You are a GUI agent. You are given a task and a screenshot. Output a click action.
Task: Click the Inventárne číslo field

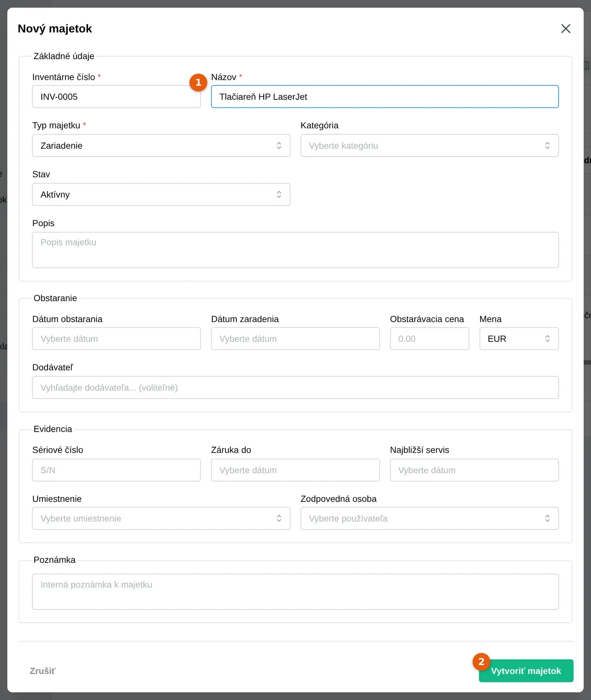[116, 97]
